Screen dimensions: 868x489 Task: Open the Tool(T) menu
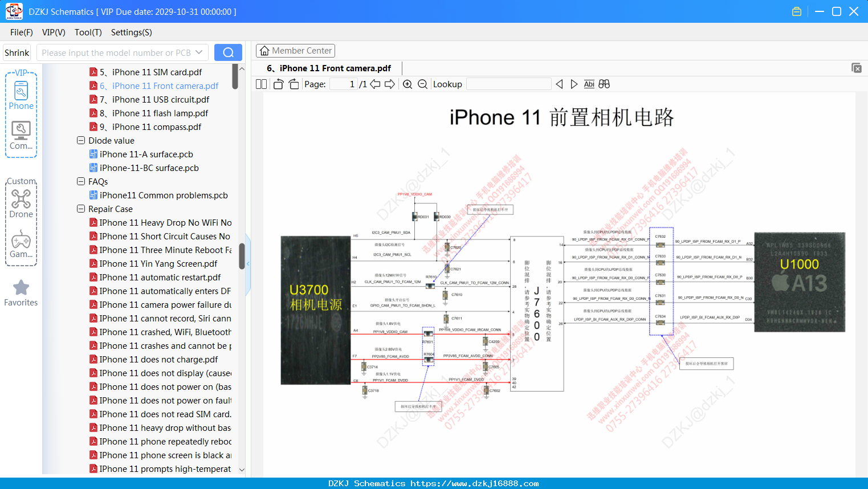click(x=88, y=32)
